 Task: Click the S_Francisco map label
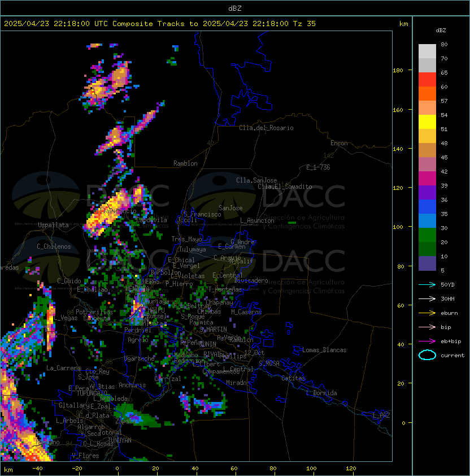click(x=202, y=214)
